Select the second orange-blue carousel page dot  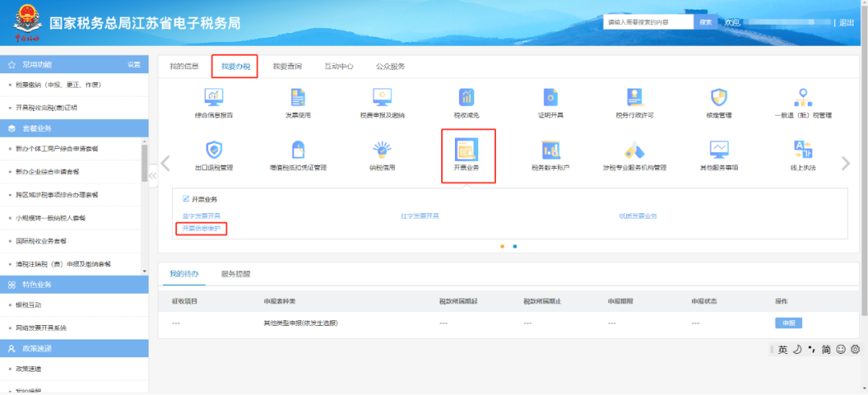click(514, 246)
